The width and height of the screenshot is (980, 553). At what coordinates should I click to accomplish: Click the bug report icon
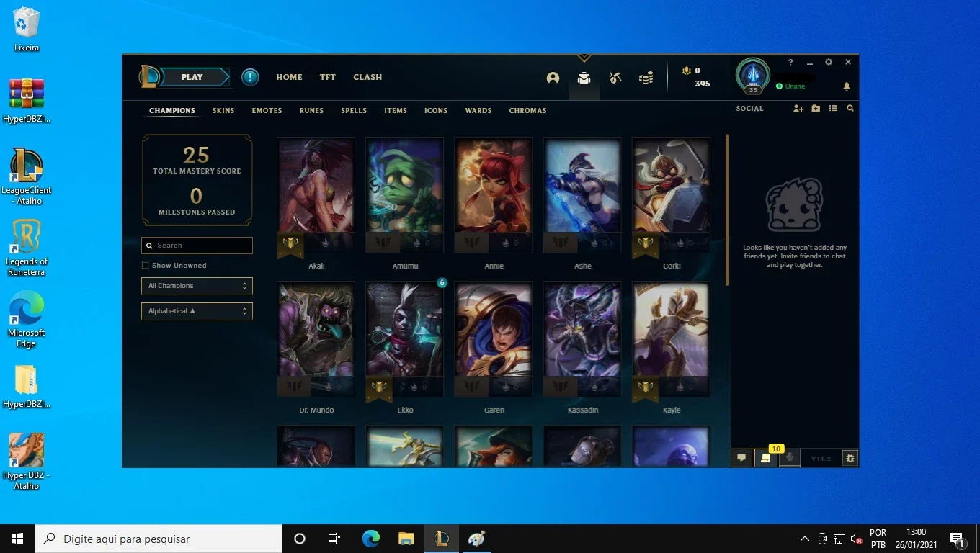850,458
